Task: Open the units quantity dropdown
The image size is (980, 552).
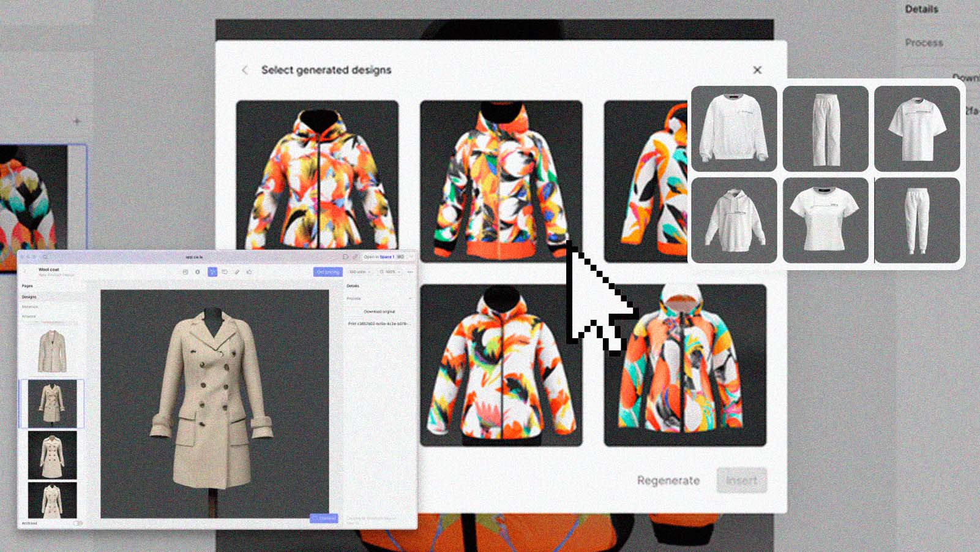Action: click(359, 272)
